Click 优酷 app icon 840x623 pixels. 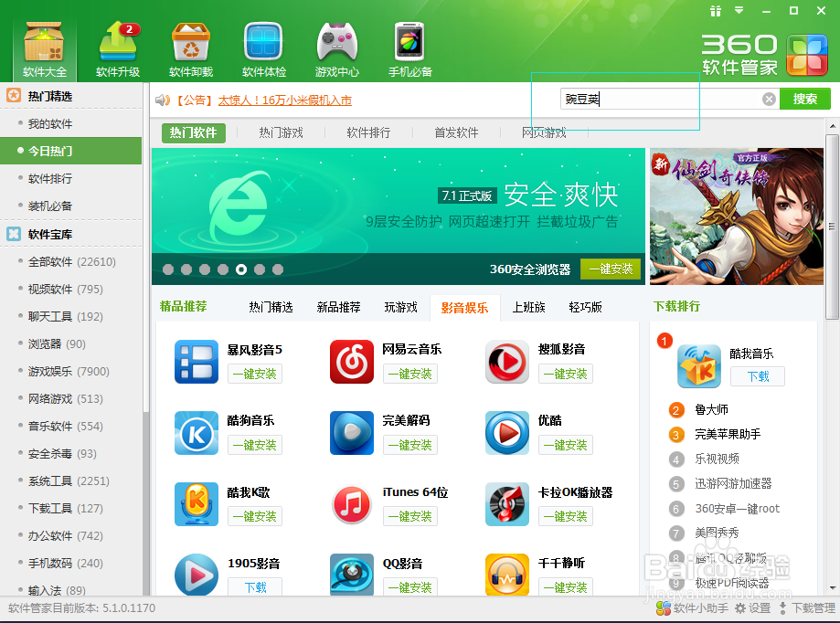506,433
